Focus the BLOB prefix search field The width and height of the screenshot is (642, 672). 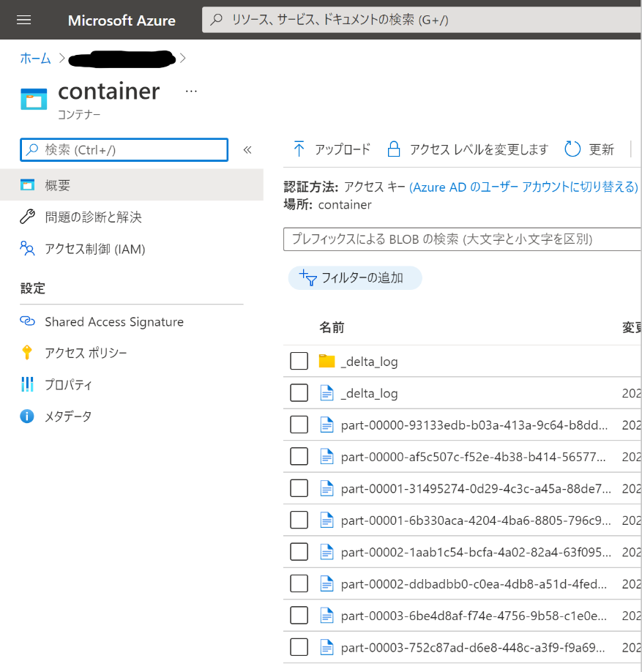tap(463, 239)
